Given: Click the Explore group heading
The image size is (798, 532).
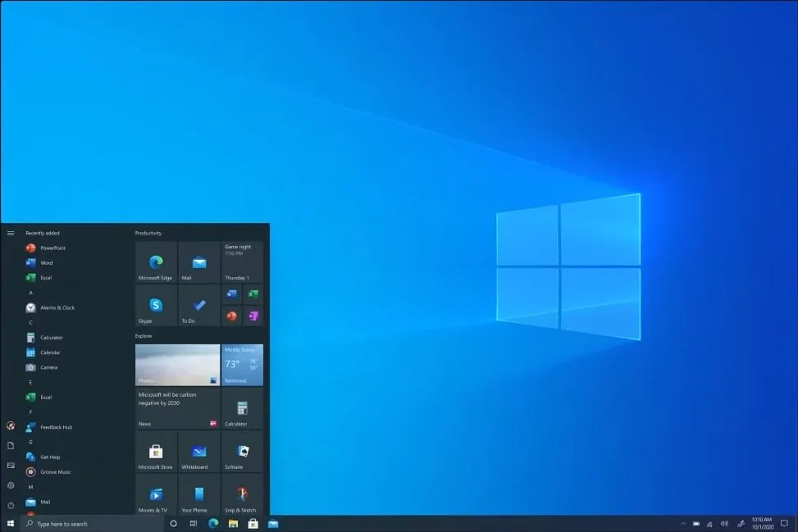Looking at the screenshot, I should (144, 336).
